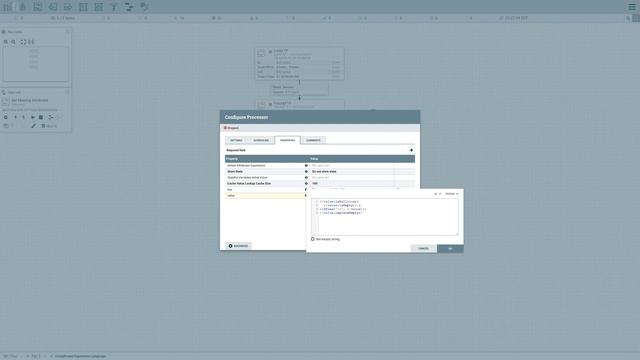This screenshot has width=640, height=360.
Task: Collapse the Operate panel
Action: click(x=68, y=92)
